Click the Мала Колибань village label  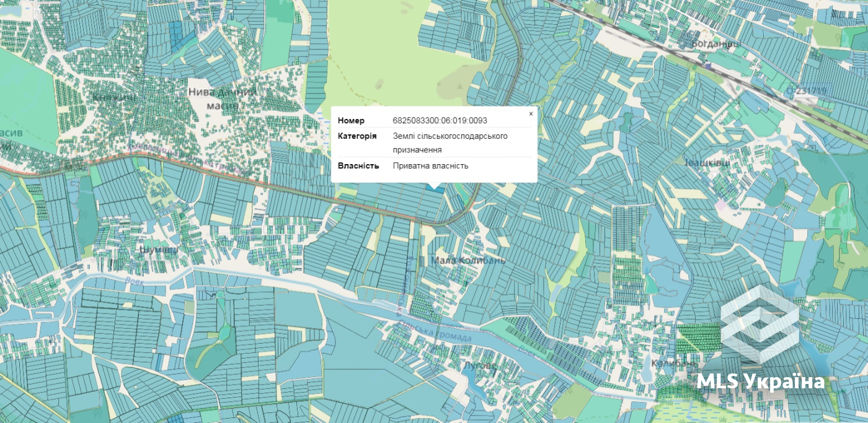click(x=469, y=260)
